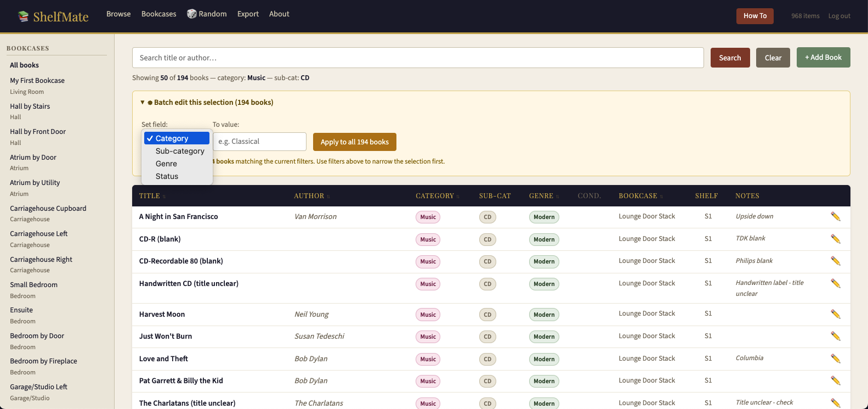The height and width of the screenshot is (409, 868).
Task: Edit A Night in San Francisco row pencil
Action: click(x=835, y=216)
